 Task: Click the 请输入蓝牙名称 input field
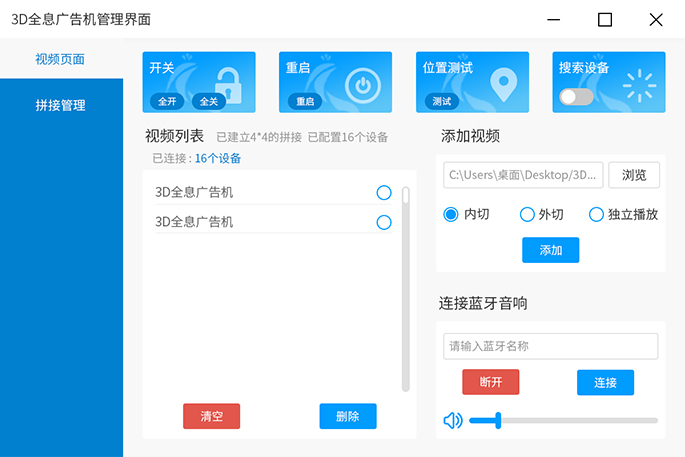coord(550,346)
